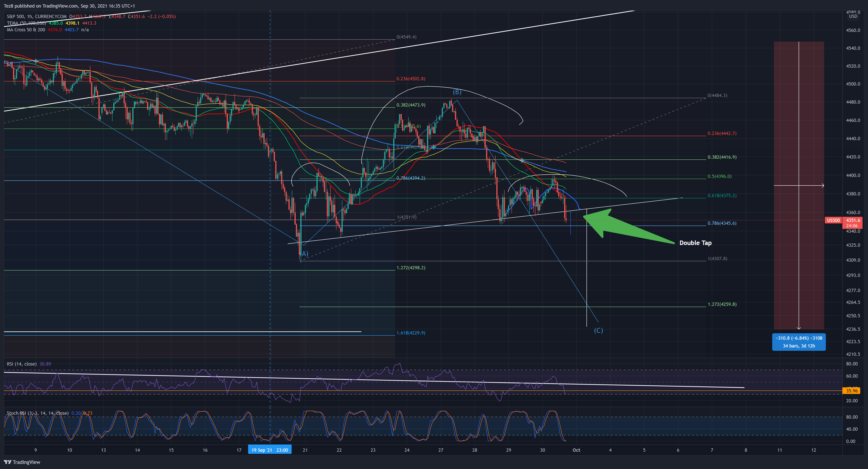Click the (A) wave label
Viewport: 868px width, 469px height.
point(304,254)
